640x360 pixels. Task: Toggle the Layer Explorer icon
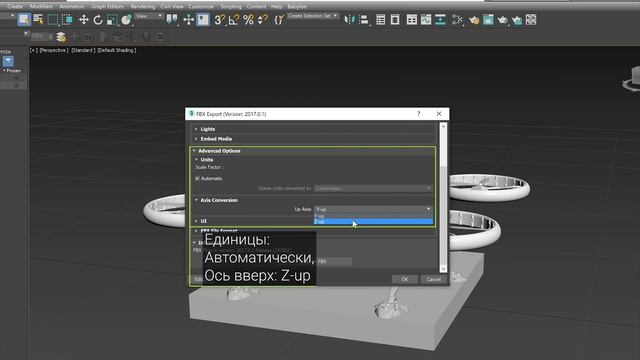pos(395,20)
